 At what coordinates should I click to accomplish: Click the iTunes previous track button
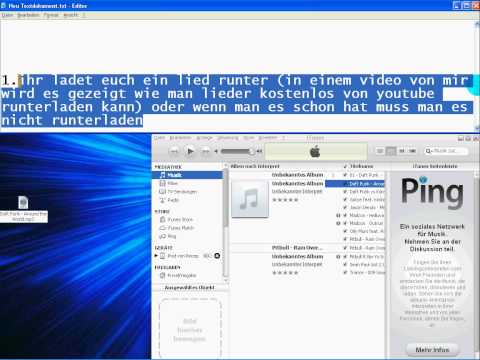coord(174,152)
